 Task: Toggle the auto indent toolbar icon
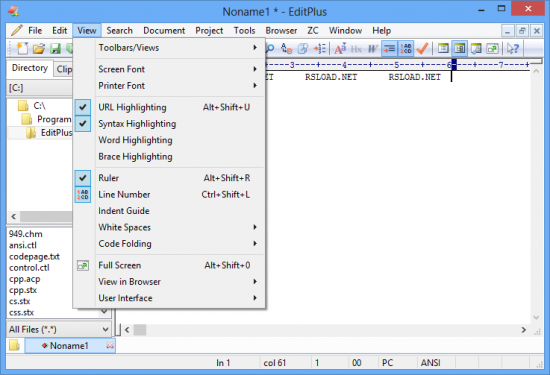pyautogui.click(x=389, y=48)
